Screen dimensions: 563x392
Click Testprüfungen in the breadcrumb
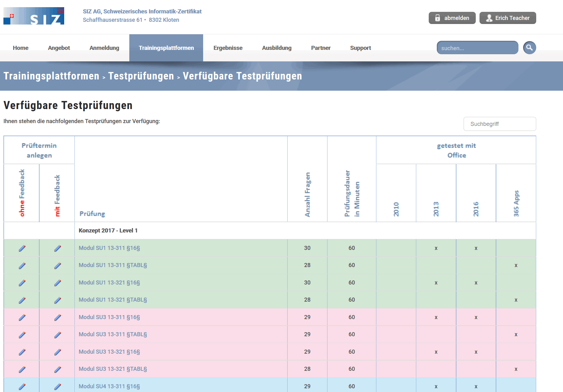(141, 76)
